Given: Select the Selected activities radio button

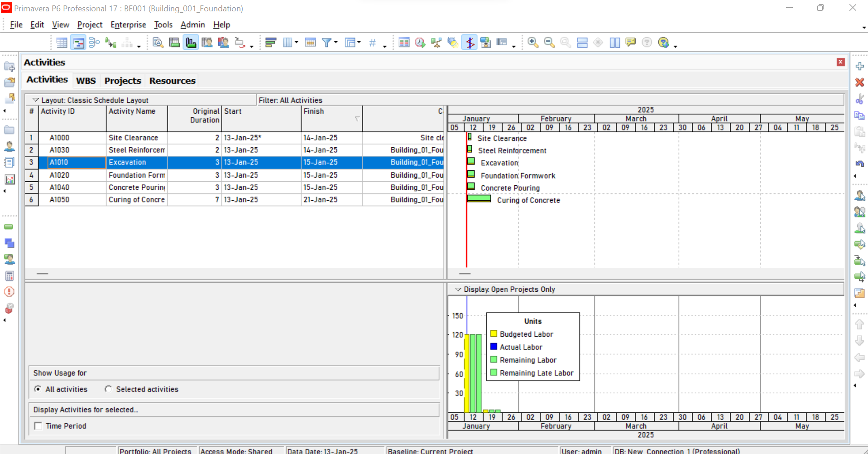Looking at the screenshot, I should [108, 389].
